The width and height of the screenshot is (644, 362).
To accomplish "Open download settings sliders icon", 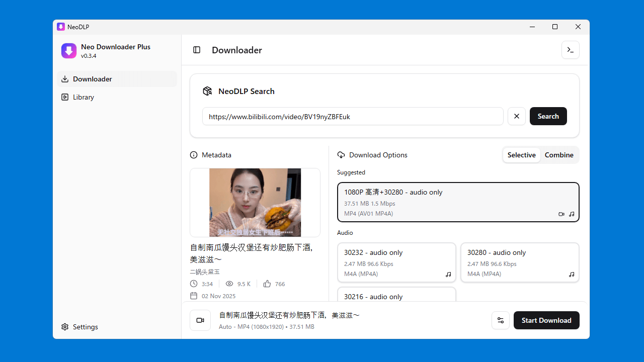I will tap(500, 320).
